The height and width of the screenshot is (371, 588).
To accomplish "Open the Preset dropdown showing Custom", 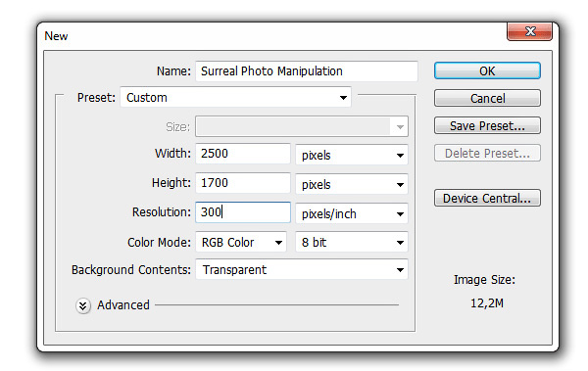I will [x=235, y=98].
